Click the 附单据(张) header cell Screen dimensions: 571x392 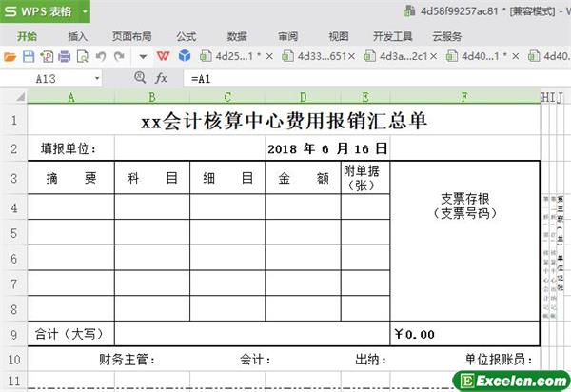(x=365, y=178)
